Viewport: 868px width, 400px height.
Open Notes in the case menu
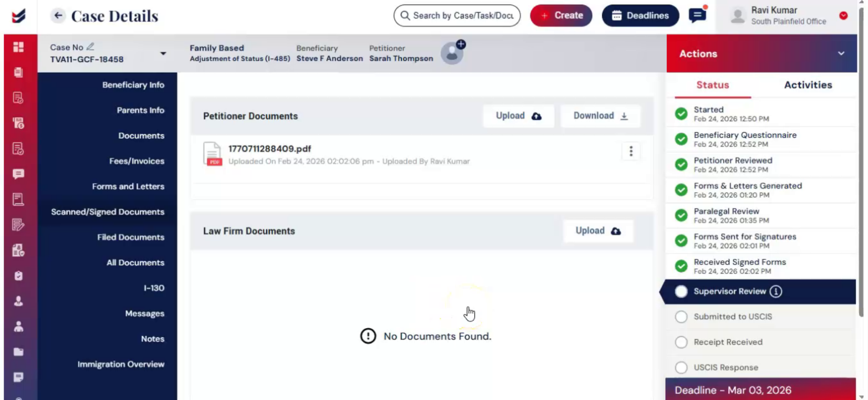pyautogui.click(x=153, y=339)
